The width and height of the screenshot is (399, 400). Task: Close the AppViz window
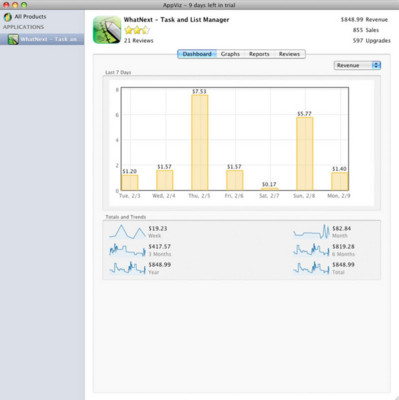point(6,5)
